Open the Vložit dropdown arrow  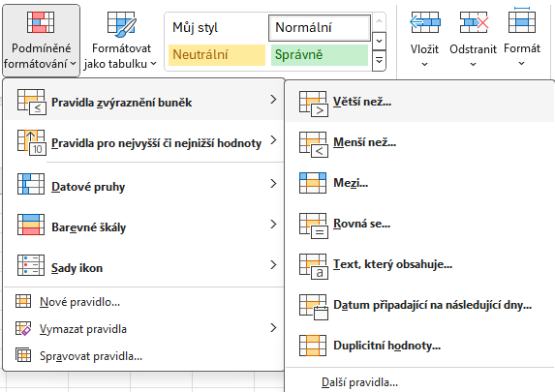point(425,64)
